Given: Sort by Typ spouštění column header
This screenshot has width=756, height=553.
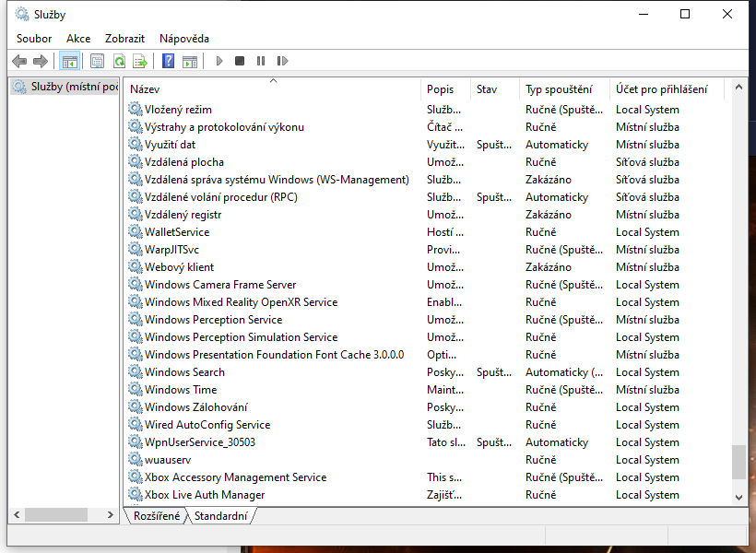Looking at the screenshot, I should pos(564,89).
